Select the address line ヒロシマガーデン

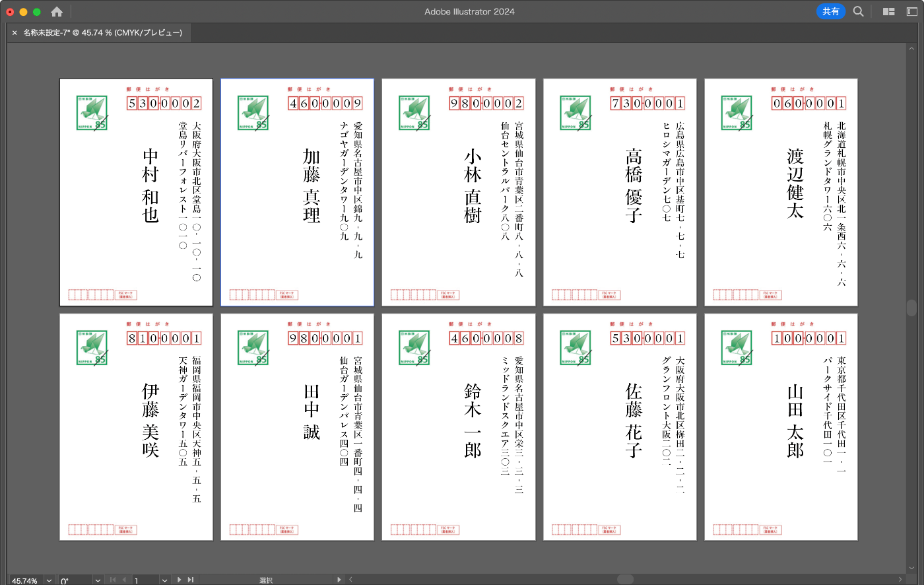pos(666,158)
